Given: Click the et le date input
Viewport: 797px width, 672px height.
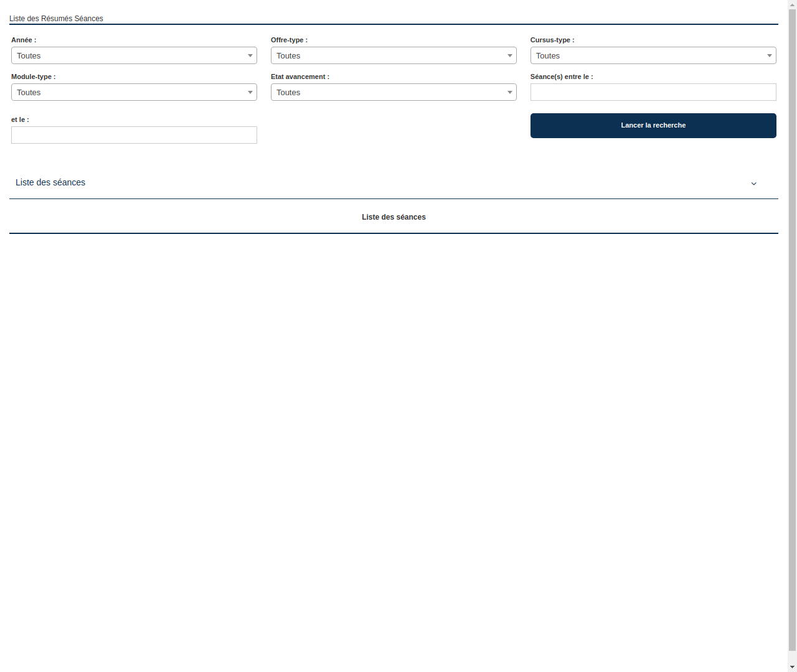Looking at the screenshot, I should tap(134, 135).
